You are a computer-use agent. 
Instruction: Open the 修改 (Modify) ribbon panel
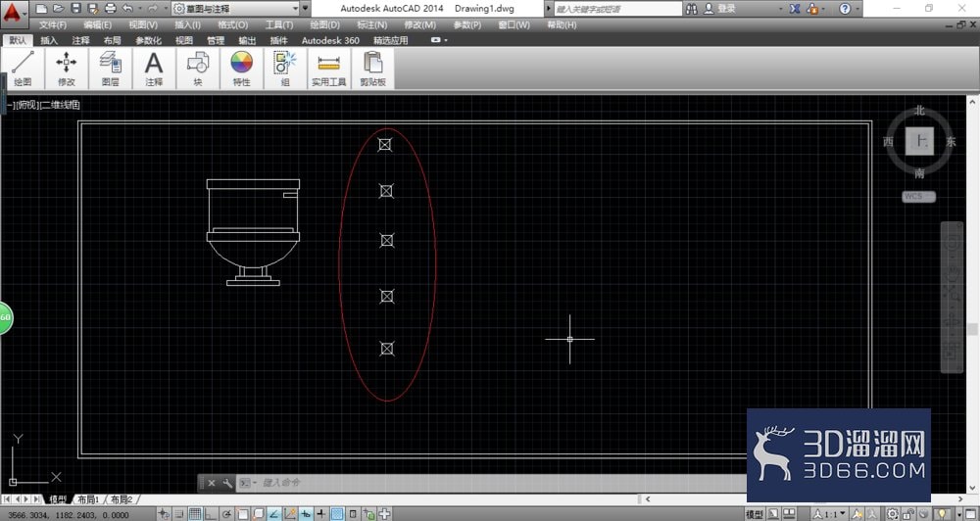tap(67, 69)
